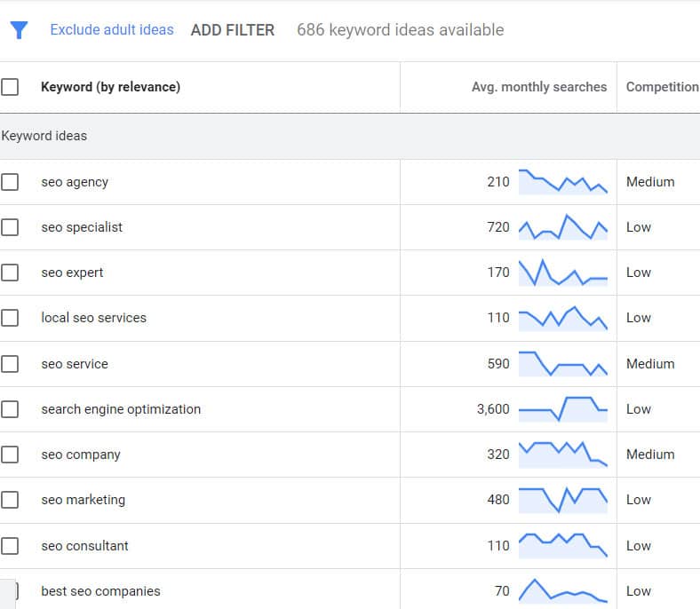Click the 3,600 monthly searches value
The width and height of the screenshot is (700, 609).
493,409
